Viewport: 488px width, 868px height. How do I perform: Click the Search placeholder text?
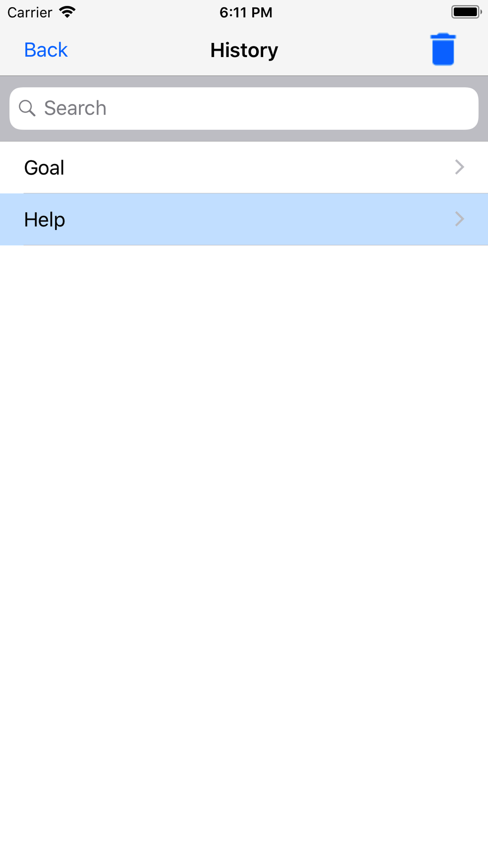(75, 108)
